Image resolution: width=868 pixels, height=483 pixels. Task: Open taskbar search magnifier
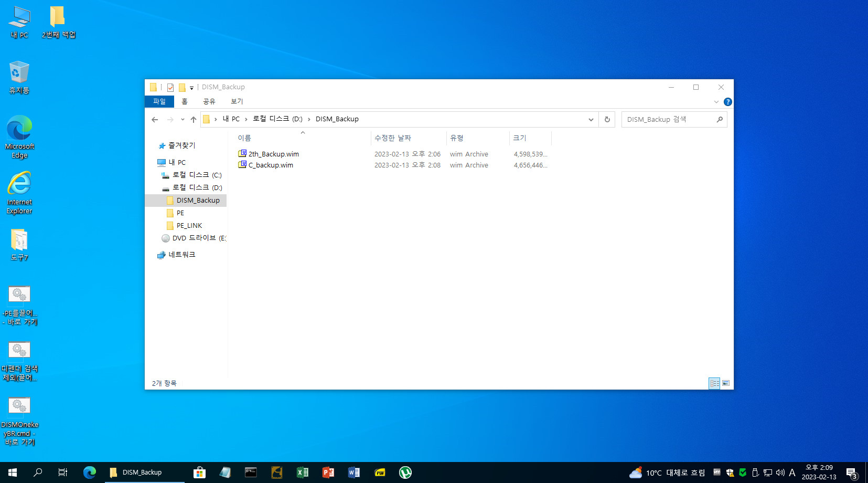pyautogui.click(x=38, y=472)
